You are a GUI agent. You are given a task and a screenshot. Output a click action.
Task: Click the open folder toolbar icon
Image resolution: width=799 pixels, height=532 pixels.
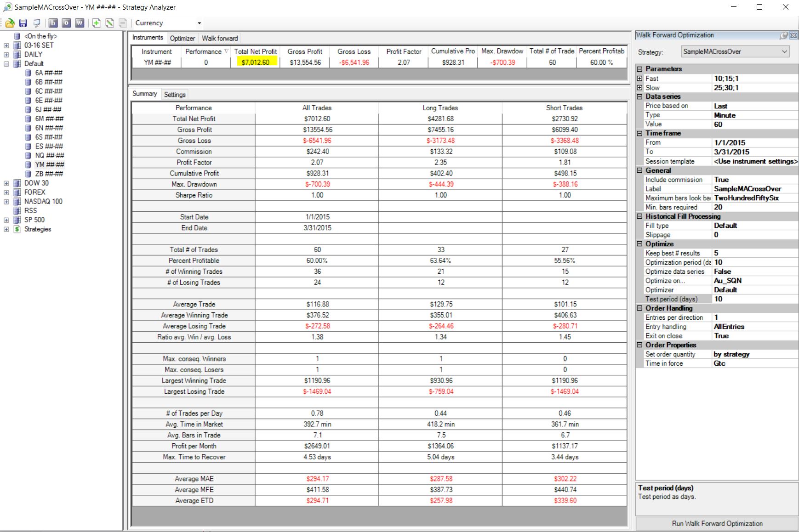click(10, 23)
